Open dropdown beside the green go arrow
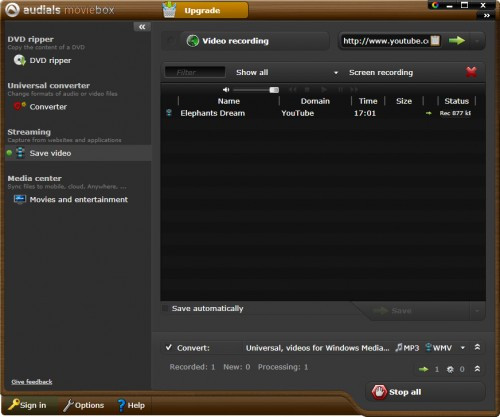Screen dimensions: 500x417 [x=477, y=41]
